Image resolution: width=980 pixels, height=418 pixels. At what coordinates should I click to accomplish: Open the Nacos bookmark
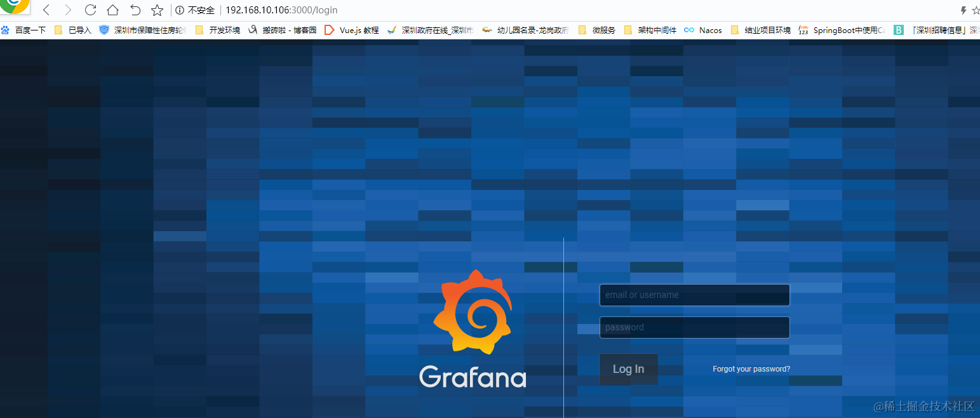point(703,30)
